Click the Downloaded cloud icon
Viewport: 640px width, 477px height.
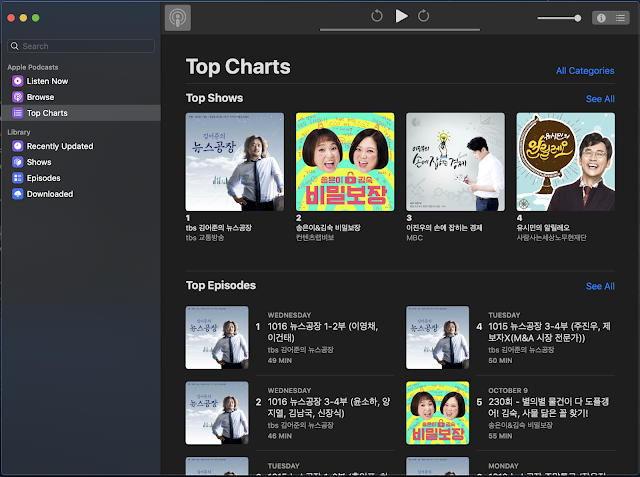pos(18,193)
